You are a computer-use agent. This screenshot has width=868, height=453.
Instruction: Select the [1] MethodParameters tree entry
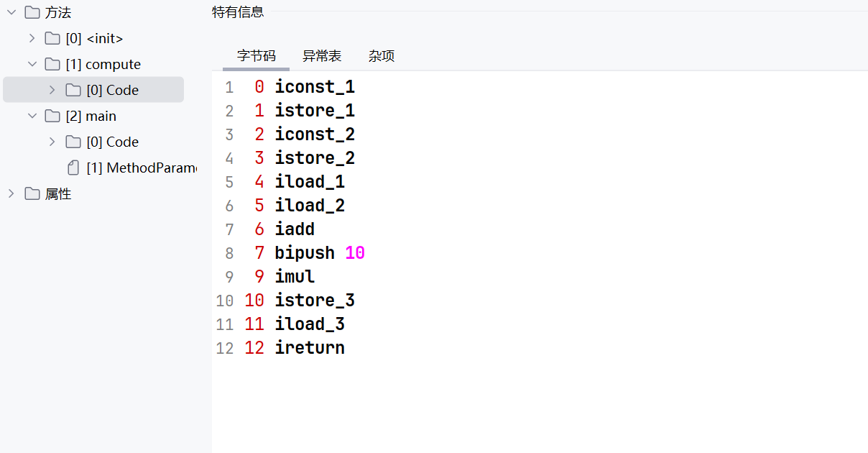pos(142,168)
